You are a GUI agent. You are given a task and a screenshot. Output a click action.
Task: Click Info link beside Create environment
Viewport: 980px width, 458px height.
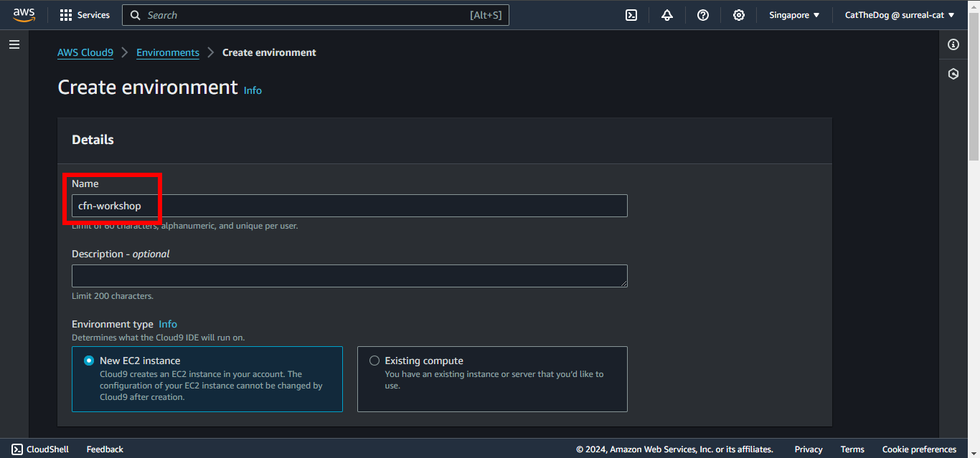253,90
